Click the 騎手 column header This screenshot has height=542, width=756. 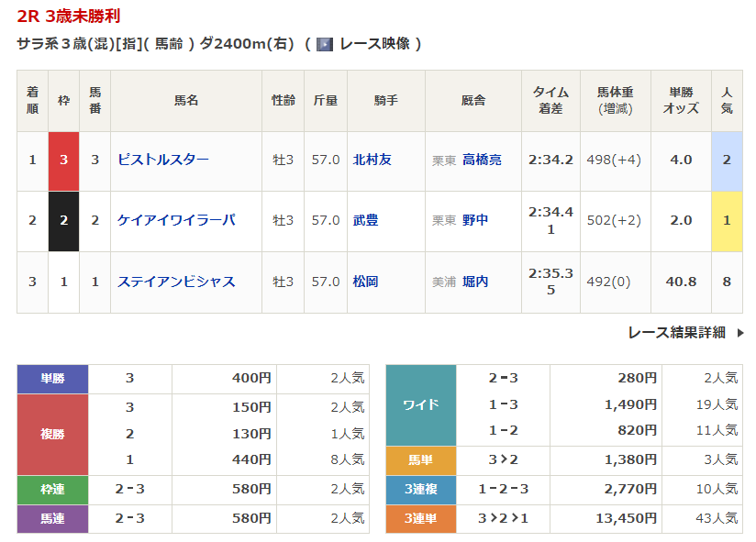[386, 101]
